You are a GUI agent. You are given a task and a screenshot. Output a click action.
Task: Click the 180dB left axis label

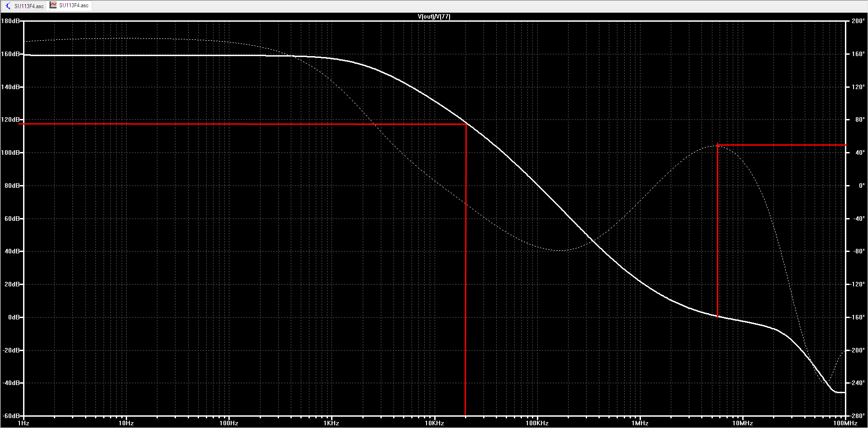point(10,21)
